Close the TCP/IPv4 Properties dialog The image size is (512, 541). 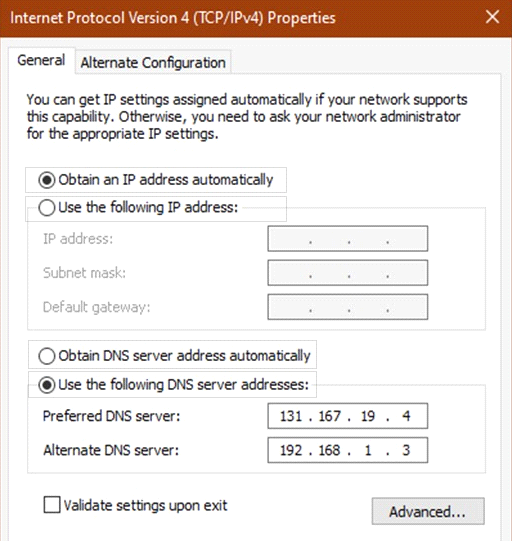click(492, 17)
